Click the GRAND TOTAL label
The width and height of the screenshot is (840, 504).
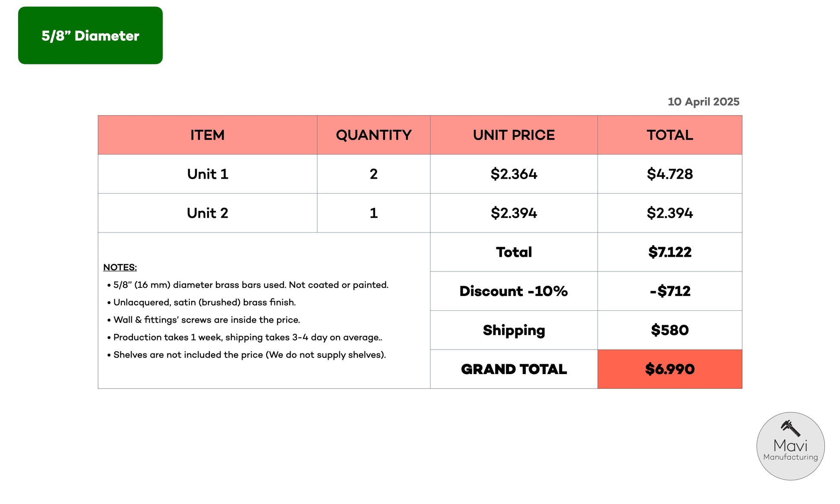[514, 369]
